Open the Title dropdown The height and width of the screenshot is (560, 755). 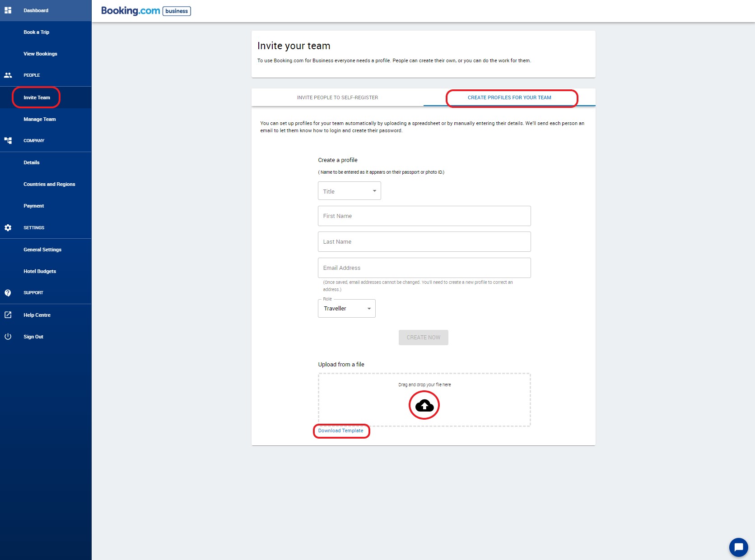tap(349, 190)
